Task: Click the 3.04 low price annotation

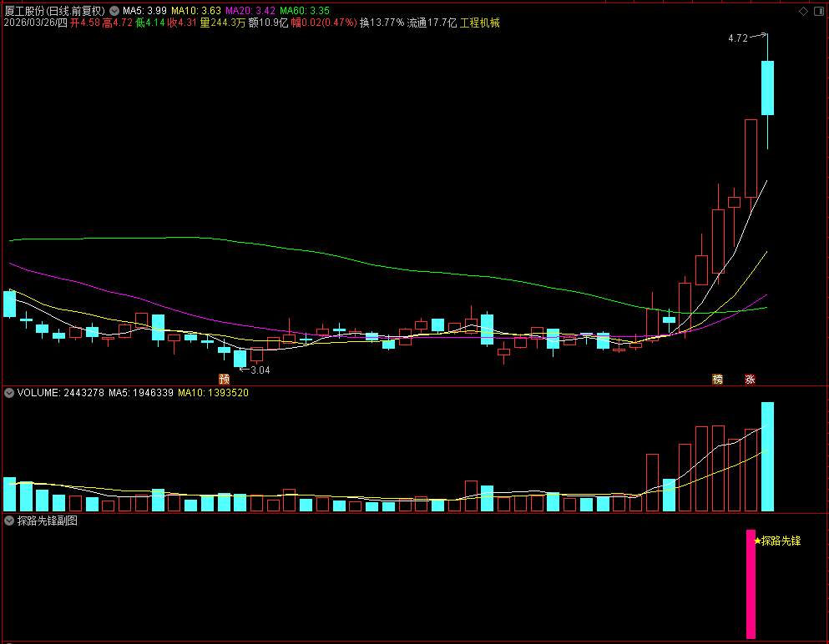Action: click(260, 370)
